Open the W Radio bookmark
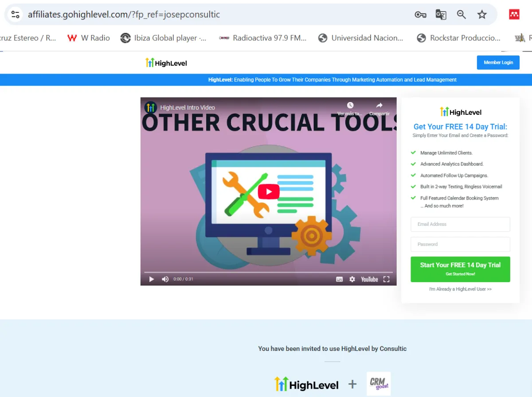The width and height of the screenshot is (532, 397). tap(89, 38)
